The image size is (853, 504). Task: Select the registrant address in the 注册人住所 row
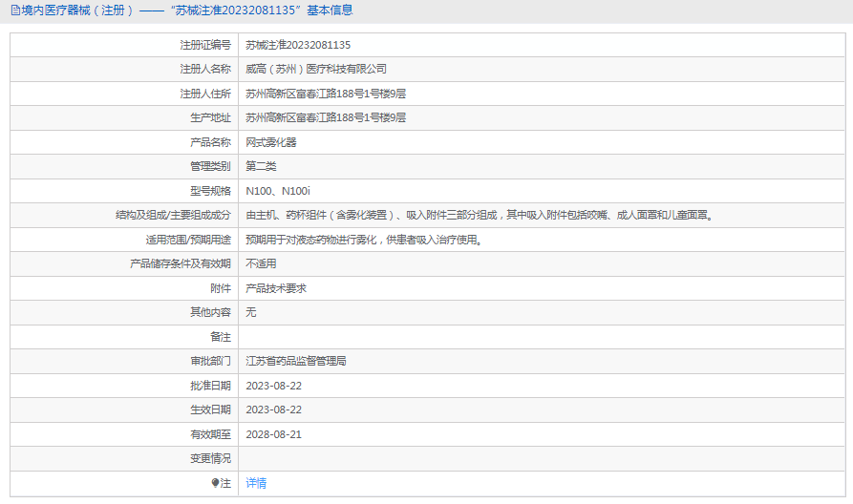[x=326, y=94]
